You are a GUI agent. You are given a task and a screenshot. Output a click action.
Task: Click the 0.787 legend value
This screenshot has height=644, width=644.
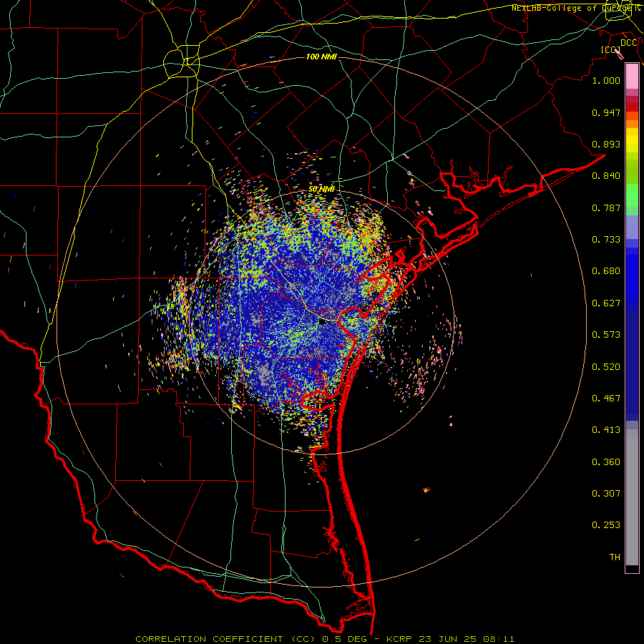point(606,208)
